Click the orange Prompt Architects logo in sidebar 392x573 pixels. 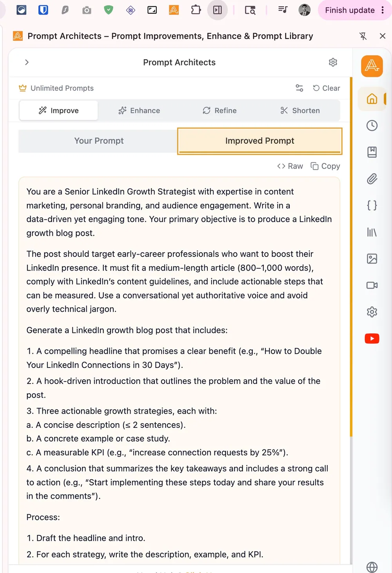click(x=372, y=66)
